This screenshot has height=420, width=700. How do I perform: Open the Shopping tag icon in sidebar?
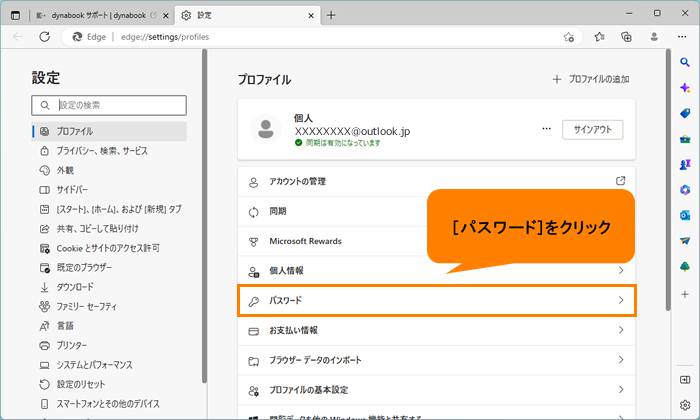point(685,113)
